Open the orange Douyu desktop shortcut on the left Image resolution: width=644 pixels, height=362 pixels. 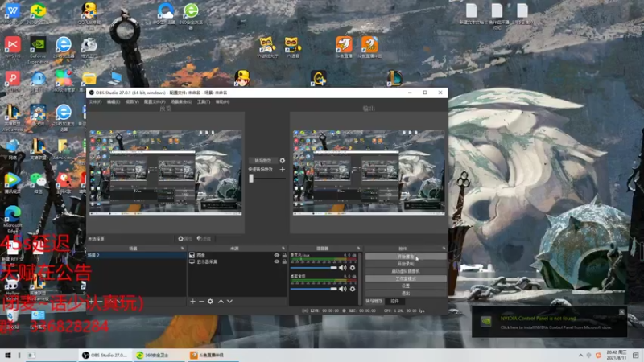pos(345,47)
